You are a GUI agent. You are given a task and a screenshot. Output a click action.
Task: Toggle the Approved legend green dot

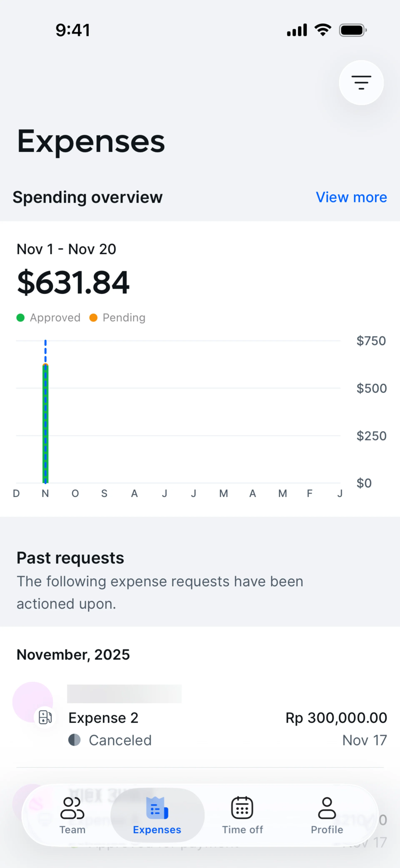tap(21, 317)
